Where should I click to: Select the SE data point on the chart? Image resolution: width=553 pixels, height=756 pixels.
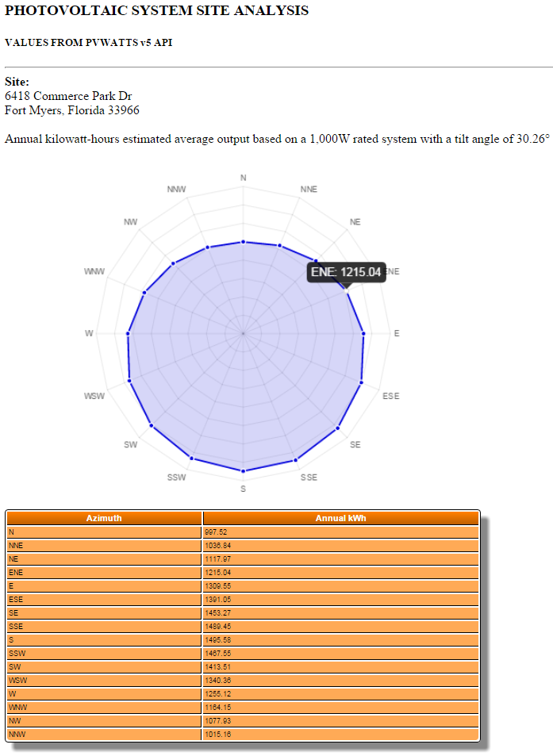click(x=338, y=428)
